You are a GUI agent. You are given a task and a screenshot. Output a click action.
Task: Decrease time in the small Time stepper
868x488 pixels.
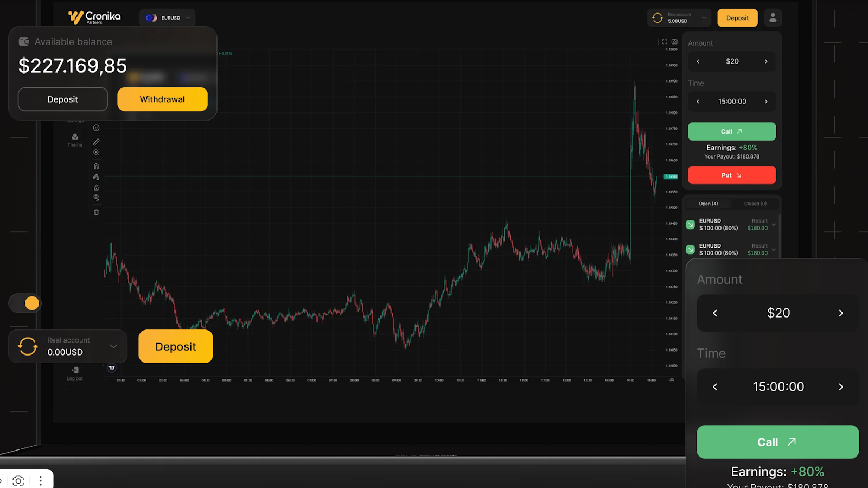698,102
